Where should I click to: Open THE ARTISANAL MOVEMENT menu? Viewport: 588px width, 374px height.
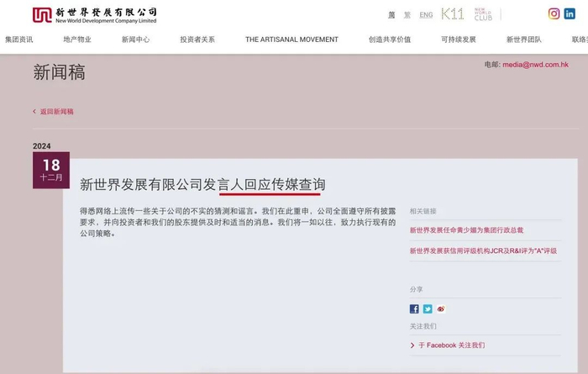pos(291,40)
